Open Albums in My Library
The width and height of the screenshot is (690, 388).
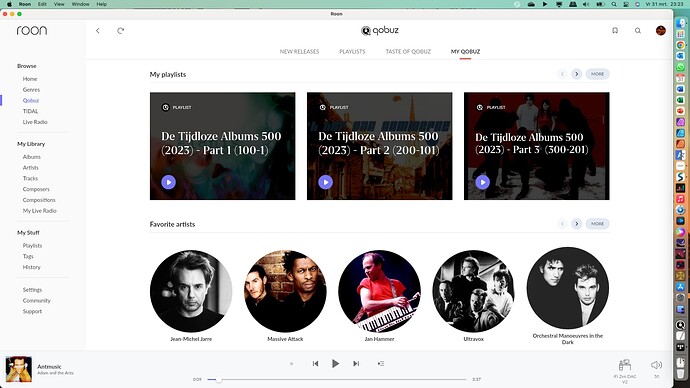[32, 157]
